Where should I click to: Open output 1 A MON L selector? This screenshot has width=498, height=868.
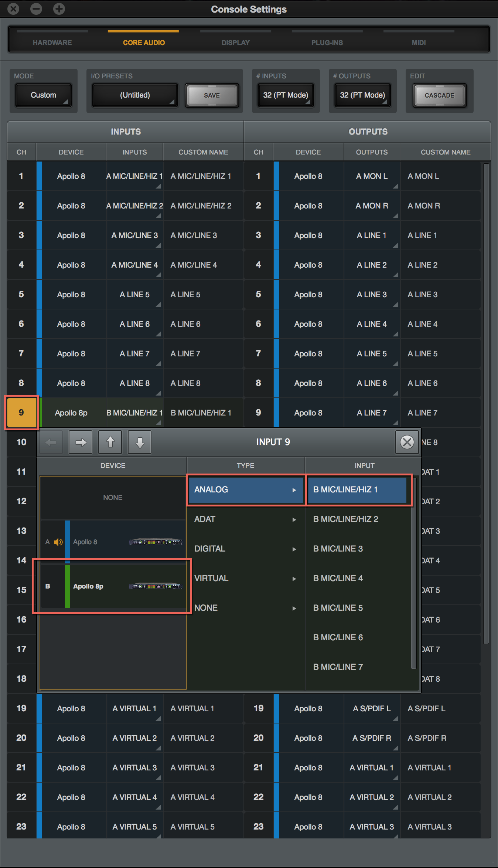pyautogui.click(x=372, y=176)
